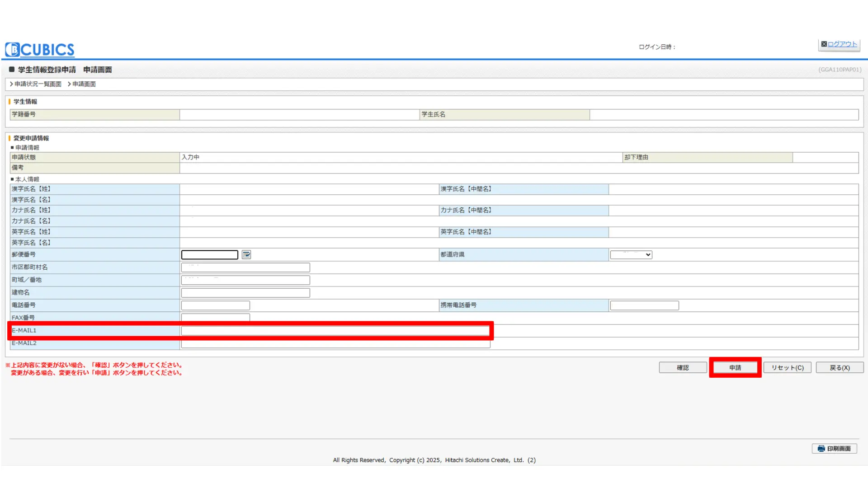Click the CUBICS logo
The width and height of the screenshot is (868, 488).
coord(40,49)
